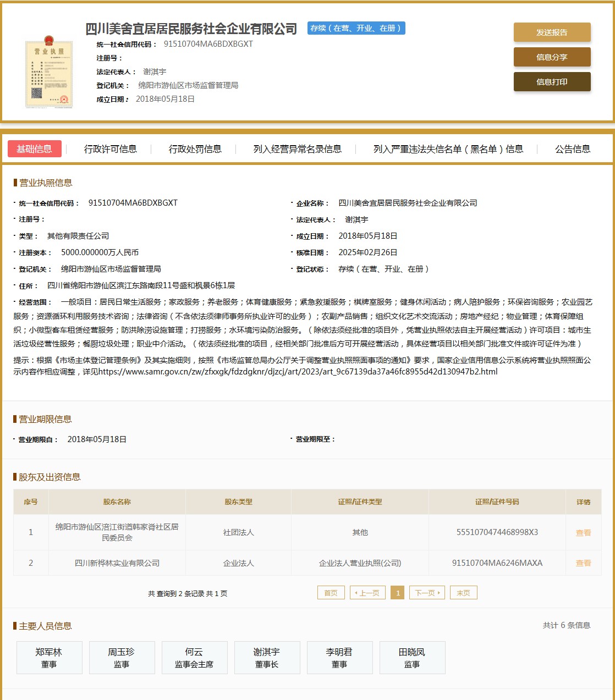Click the 下一页 pagination button
The width and height of the screenshot is (615, 700).
pos(427,592)
